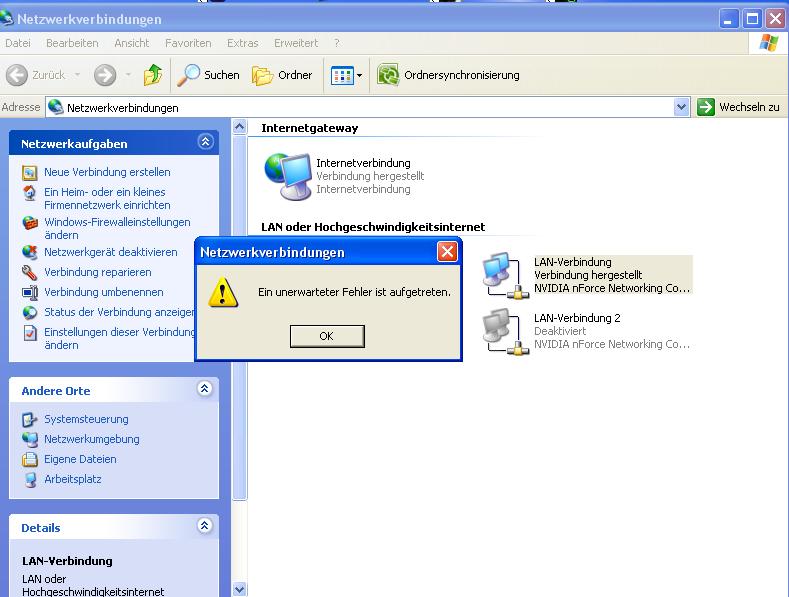Open Arbeitsplatz in Andere Orte
This screenshot has width=789, height=597.
pyautogui.click(x=72, y=479)
